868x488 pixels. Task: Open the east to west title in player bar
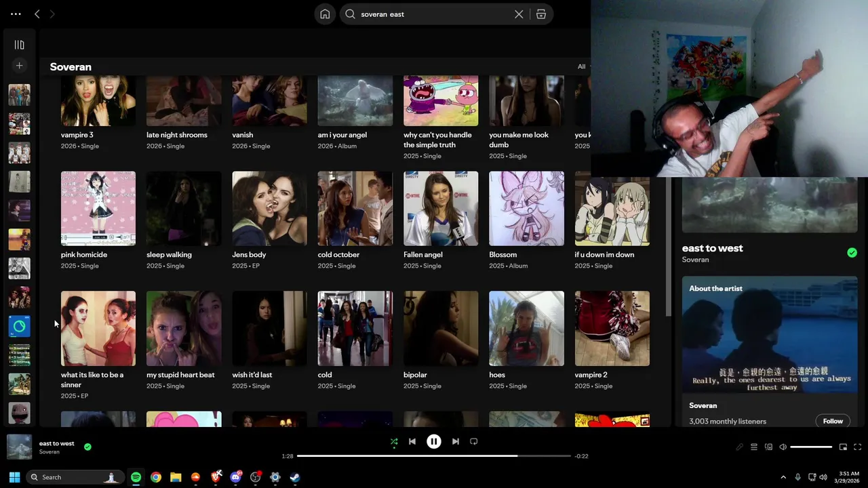(x=57, y=443)
